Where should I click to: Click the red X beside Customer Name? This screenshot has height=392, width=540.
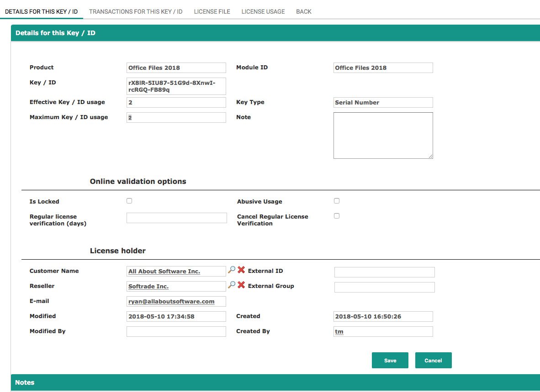pyautogui.click(x=241, y=270)
